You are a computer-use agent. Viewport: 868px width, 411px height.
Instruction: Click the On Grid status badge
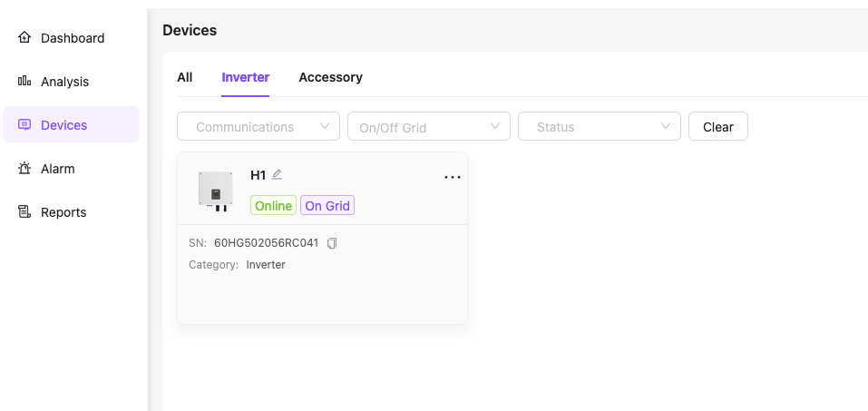click(x=327, y=206)
